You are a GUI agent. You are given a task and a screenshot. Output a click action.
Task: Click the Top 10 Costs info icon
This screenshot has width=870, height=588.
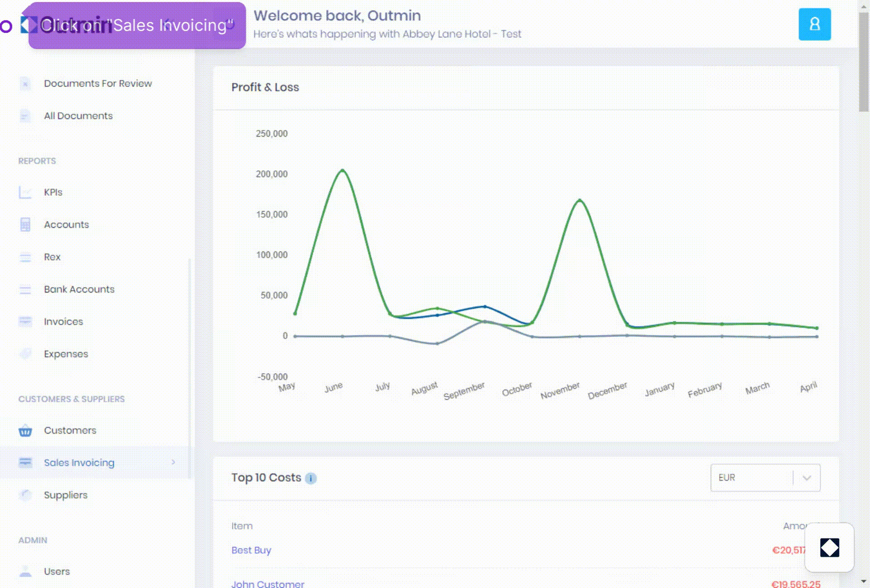(x=311, y=478)
